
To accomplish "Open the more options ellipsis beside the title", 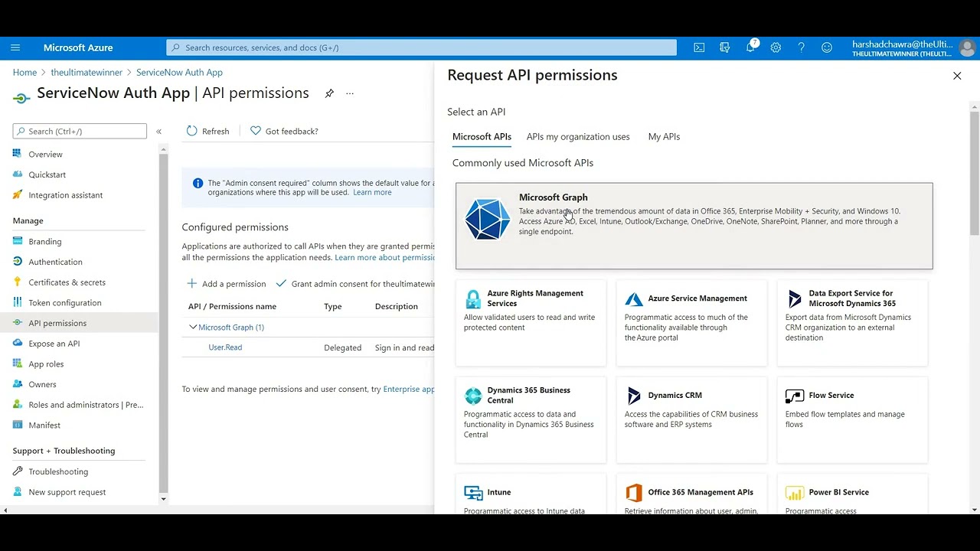I will pyautogui.click(x=350, y=93).
